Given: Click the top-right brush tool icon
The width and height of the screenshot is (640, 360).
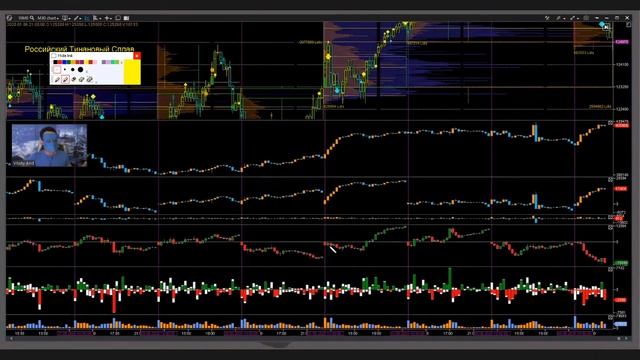Looking at the screenshot, I should tap(572, 18).
